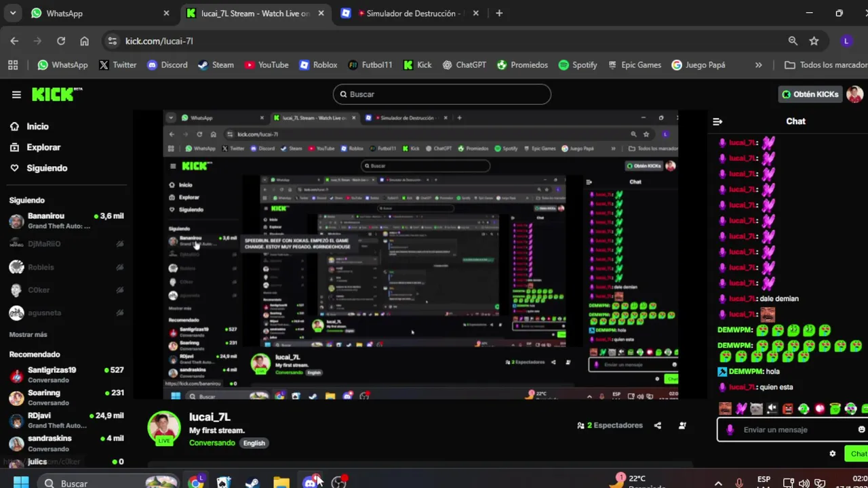Expand following list with Mostrar más

click(x=28, y=335)
